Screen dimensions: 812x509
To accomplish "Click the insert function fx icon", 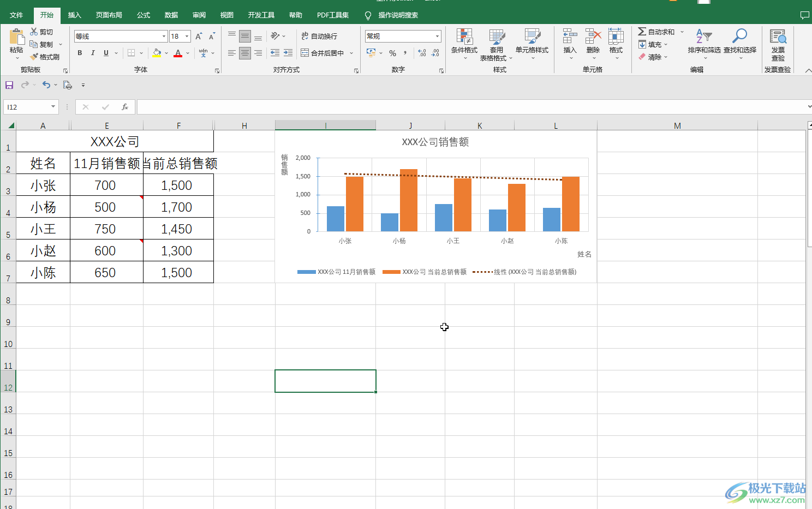I will tap(125, 107).
